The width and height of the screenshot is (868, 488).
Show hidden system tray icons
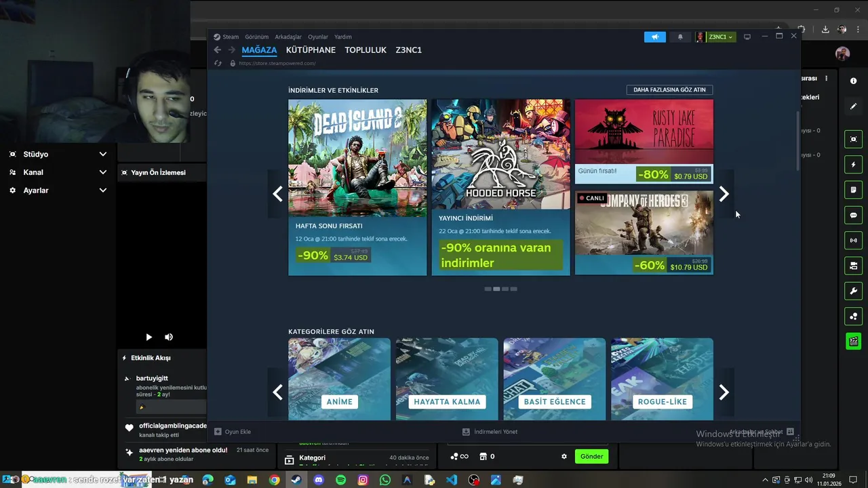766,480
